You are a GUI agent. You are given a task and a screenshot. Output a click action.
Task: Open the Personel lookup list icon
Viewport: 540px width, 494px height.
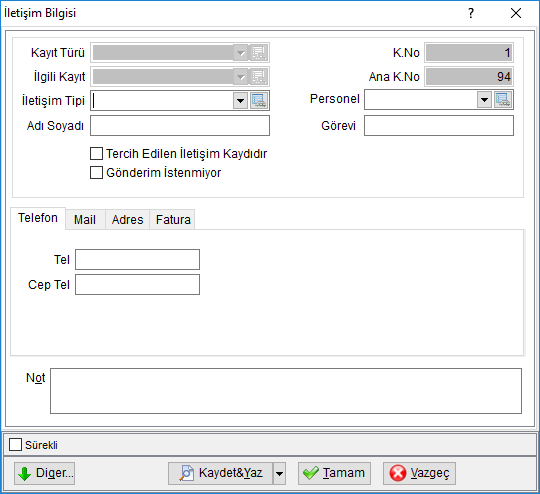pos(503,100)
